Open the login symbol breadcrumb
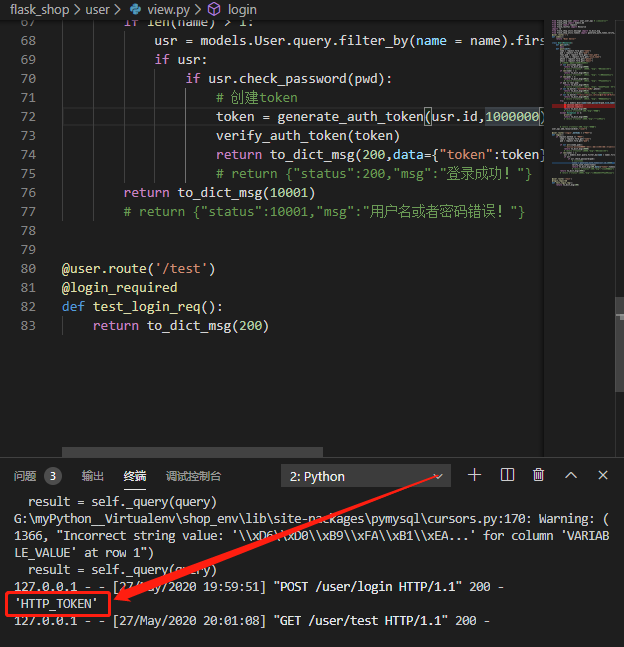The height and width of the screenshot is (647, 624). coord(242,9)
